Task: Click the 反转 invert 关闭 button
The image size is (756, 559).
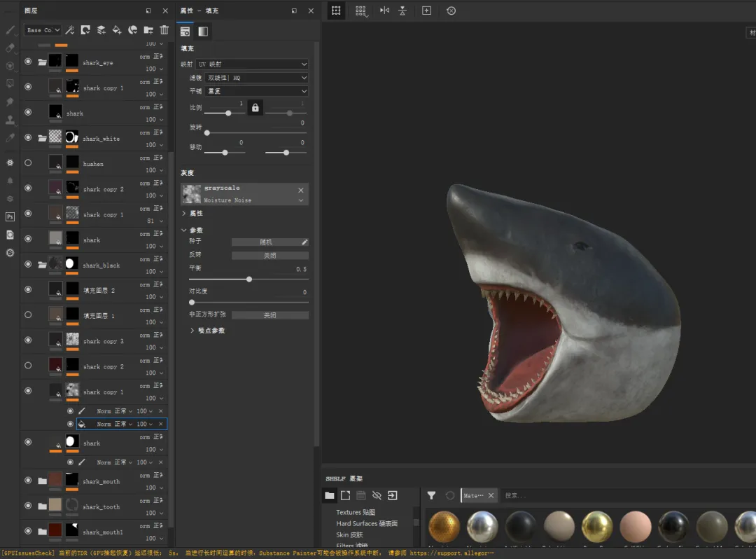Action: 269,256
